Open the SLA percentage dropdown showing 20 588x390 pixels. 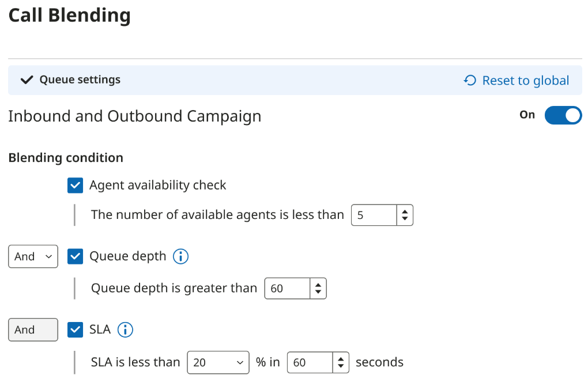pyautogui.click(x=218, y=362)
